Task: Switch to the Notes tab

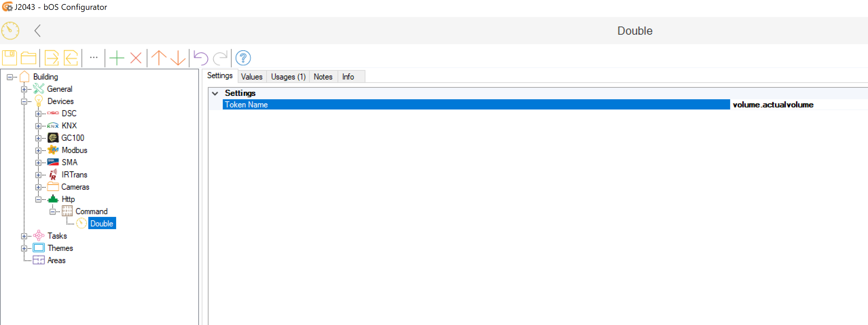Action: tap(323, 77)
